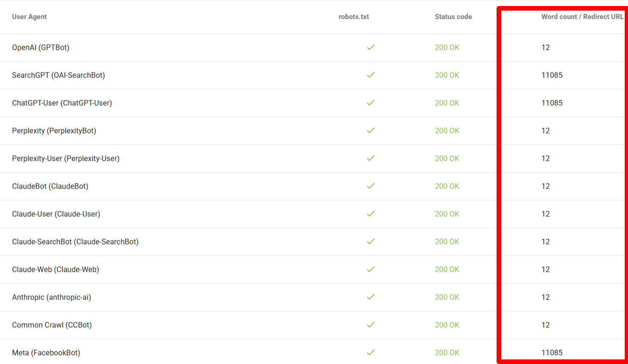The width and height of the screenshot is (628, 364).
Task: Click the robots.txt checkmark for ClaudeBot row
Action: pyautogui.click(x=370, y=186)
